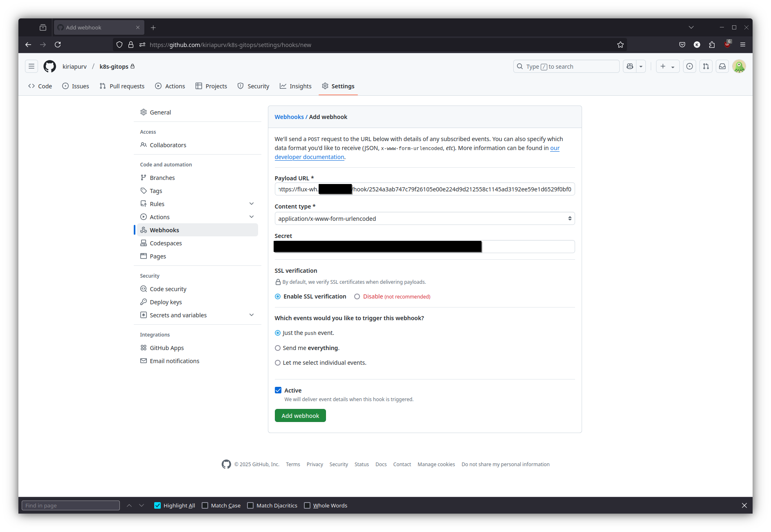Image resolution: width=771 pixels, height=532 pixels.
Task: Click the green Add webhook button
Action: tap(300, 415)
